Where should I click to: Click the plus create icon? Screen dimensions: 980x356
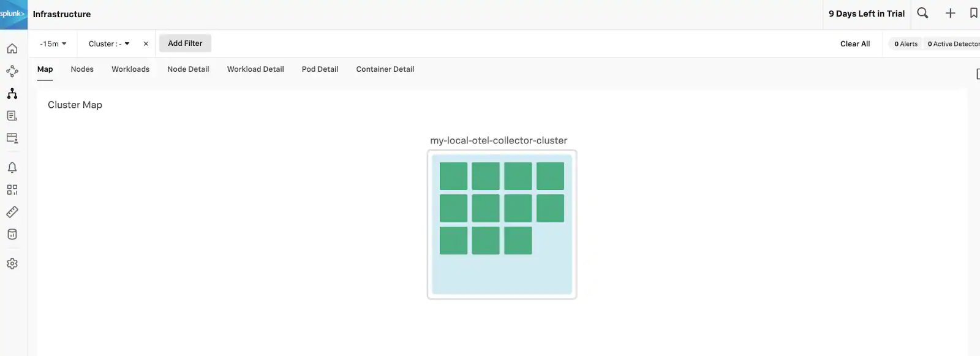(950, 13)
